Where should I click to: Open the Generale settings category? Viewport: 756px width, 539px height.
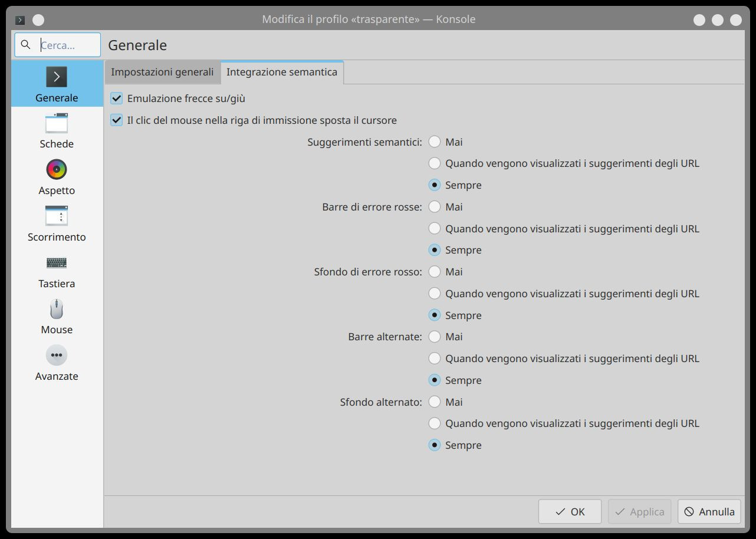tap(57, 84)
